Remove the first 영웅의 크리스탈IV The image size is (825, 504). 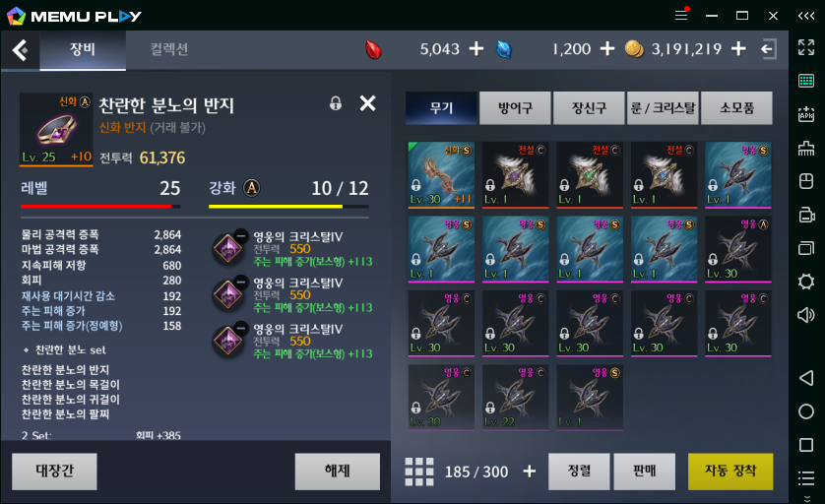point(240,235)
